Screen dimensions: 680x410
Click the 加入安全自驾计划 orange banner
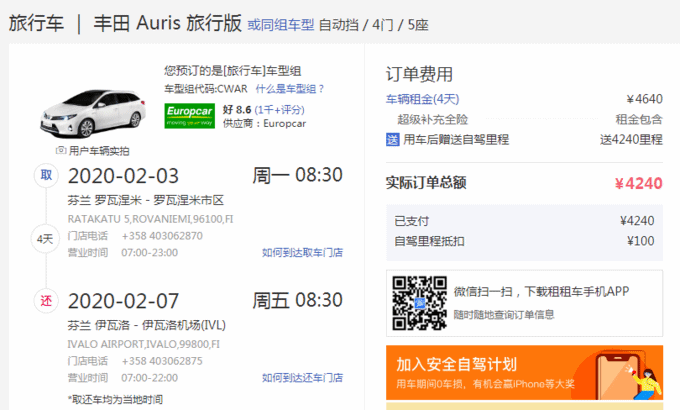pyautogui.click(x=524, y=372)
